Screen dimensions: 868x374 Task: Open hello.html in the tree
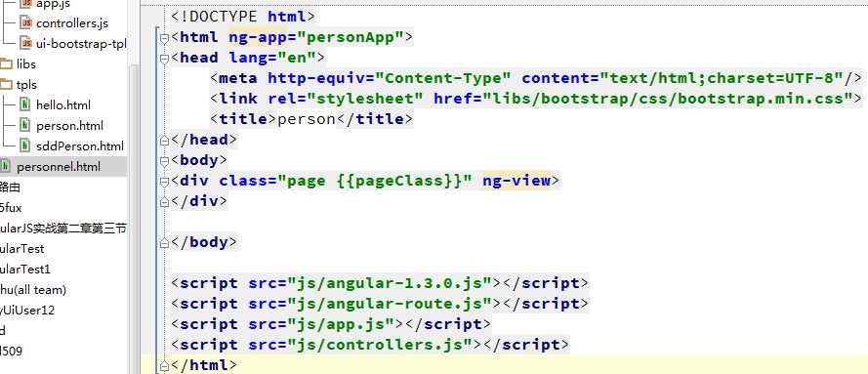point(63,105)
